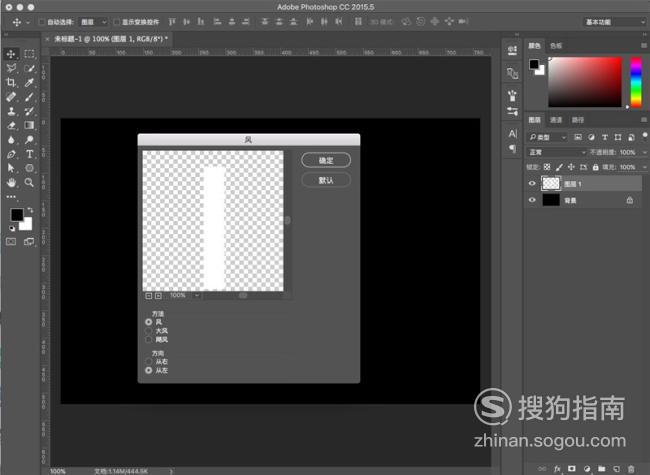
Task: Add layer mask icon at panel bottom
Action: 572,469
